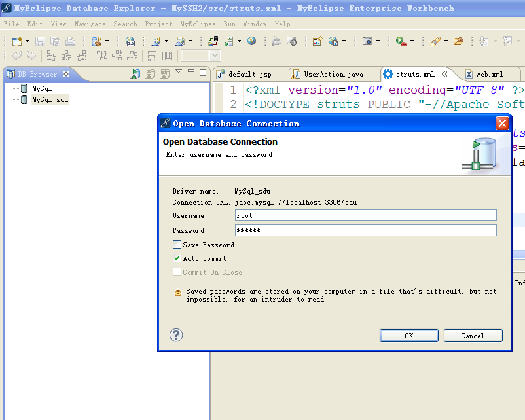The image size is (525, 420).
Task: Click the camera snapshot icon
Action: pos(367,41)
